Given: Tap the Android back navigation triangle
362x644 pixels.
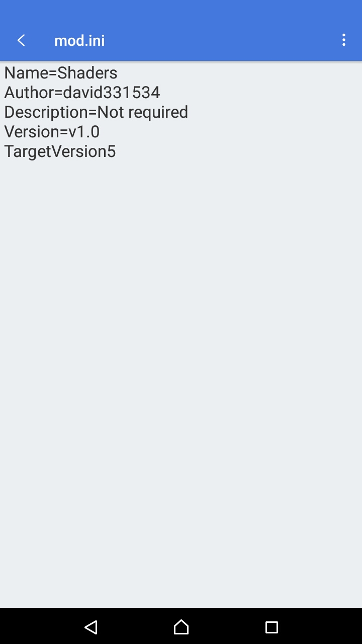Looking at the screenshot, I should pos(90,627).
